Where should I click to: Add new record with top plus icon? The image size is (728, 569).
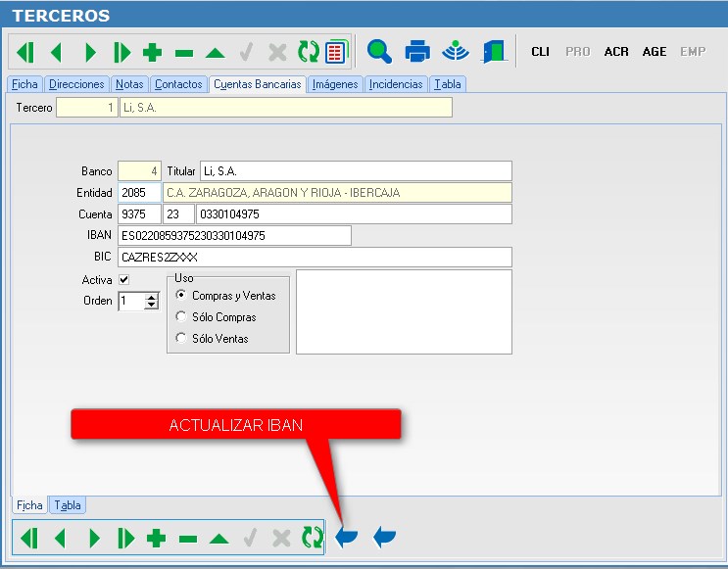click(152, 53)
